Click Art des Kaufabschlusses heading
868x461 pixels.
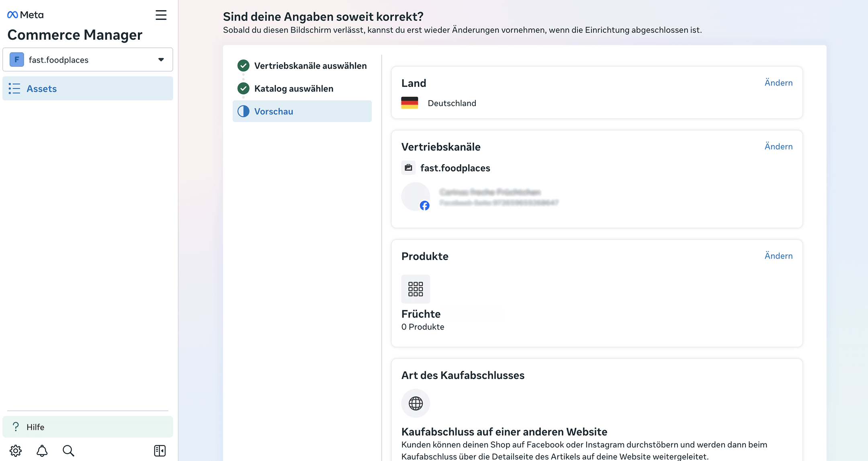coord(463,375)
